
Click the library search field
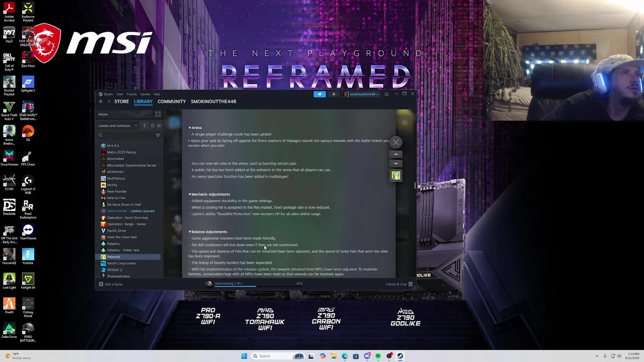tap(126, 135)
